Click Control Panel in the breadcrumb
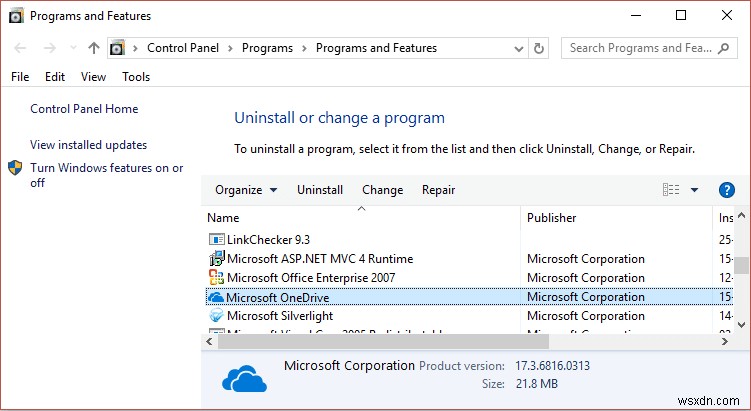This screenshot has height=411, width=751. coord(183,48)
